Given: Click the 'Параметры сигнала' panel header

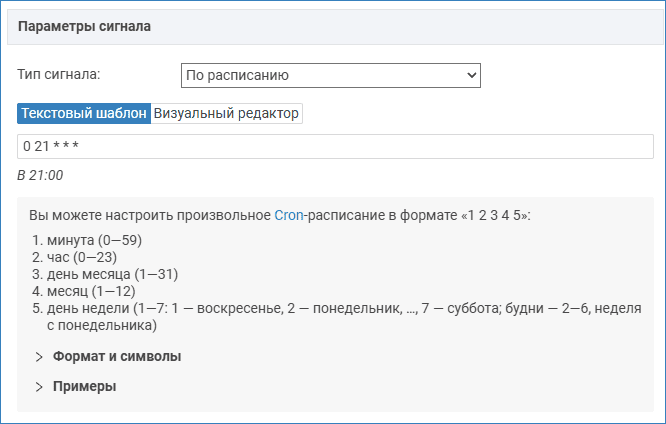Looking at the screenshot, I should click(335, 27).
